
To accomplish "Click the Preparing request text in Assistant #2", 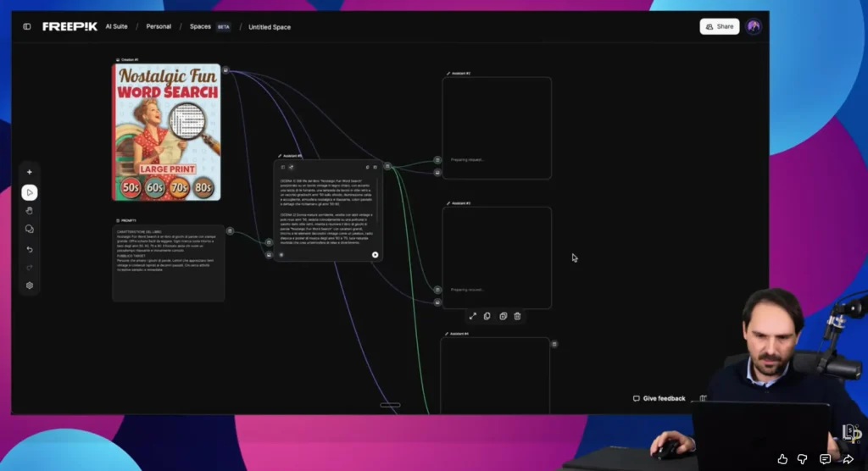I will (467, 160).
